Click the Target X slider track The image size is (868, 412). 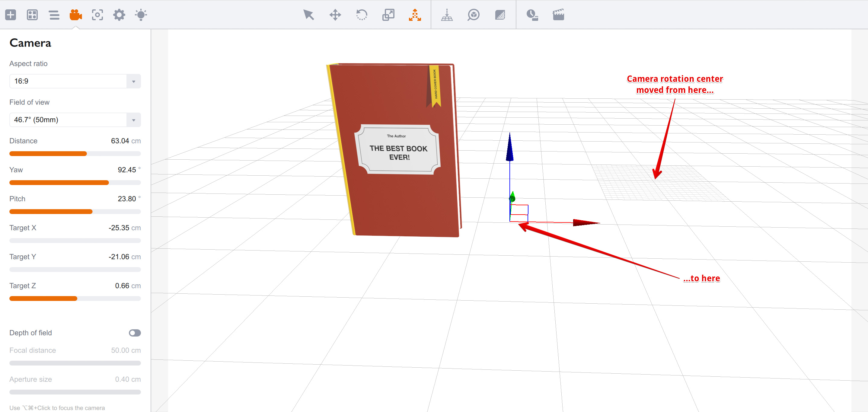point(75,241)
